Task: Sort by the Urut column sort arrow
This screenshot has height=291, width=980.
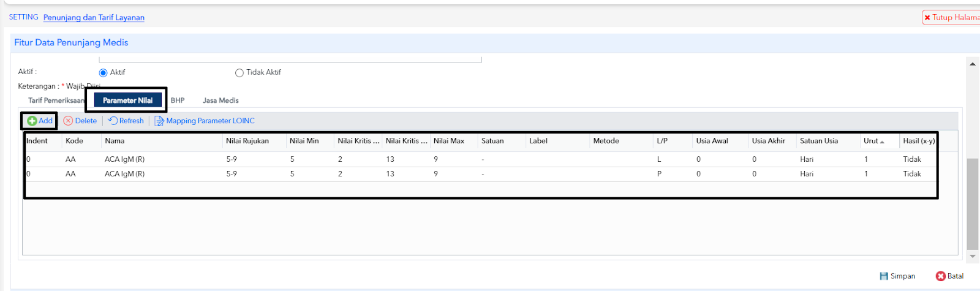Action: (882, 142)
